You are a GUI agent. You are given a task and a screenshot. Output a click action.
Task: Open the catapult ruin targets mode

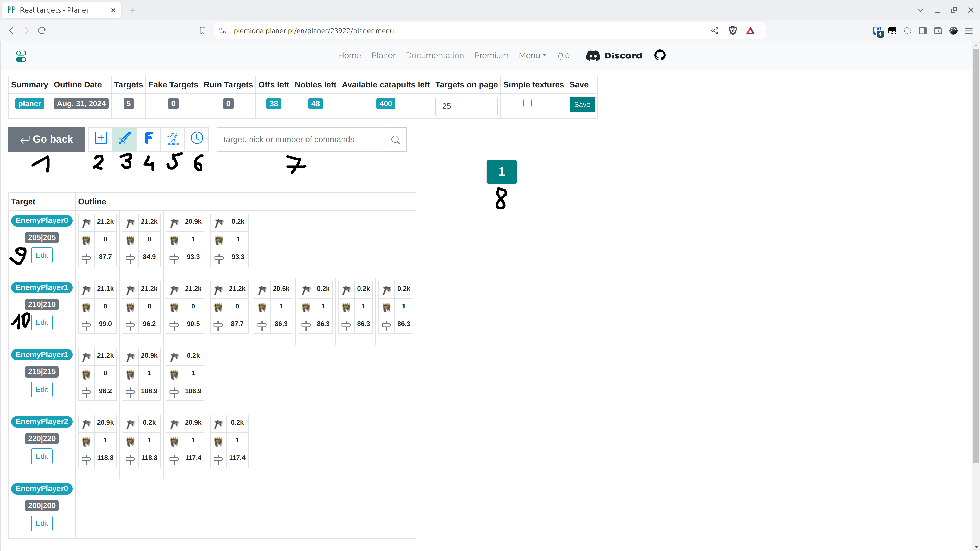[173, 139]
